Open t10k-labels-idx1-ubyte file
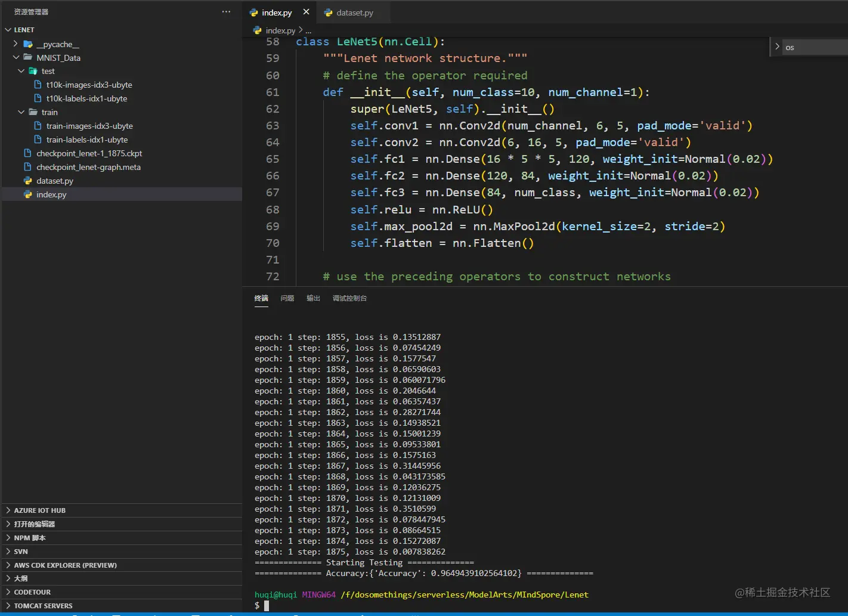Viewport: 848px width, 616px height. coord(86,98)
